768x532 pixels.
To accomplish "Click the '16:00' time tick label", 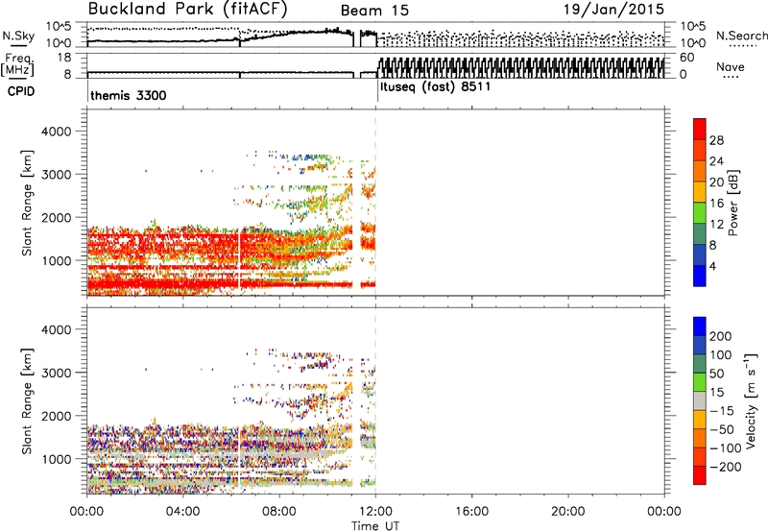I will coord(471,512).
